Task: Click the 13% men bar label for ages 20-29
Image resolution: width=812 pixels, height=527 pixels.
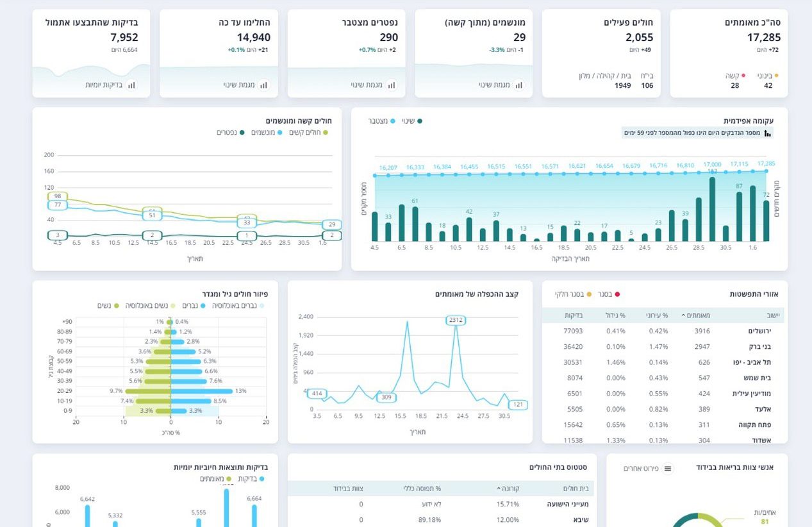Action: point(240,391)
